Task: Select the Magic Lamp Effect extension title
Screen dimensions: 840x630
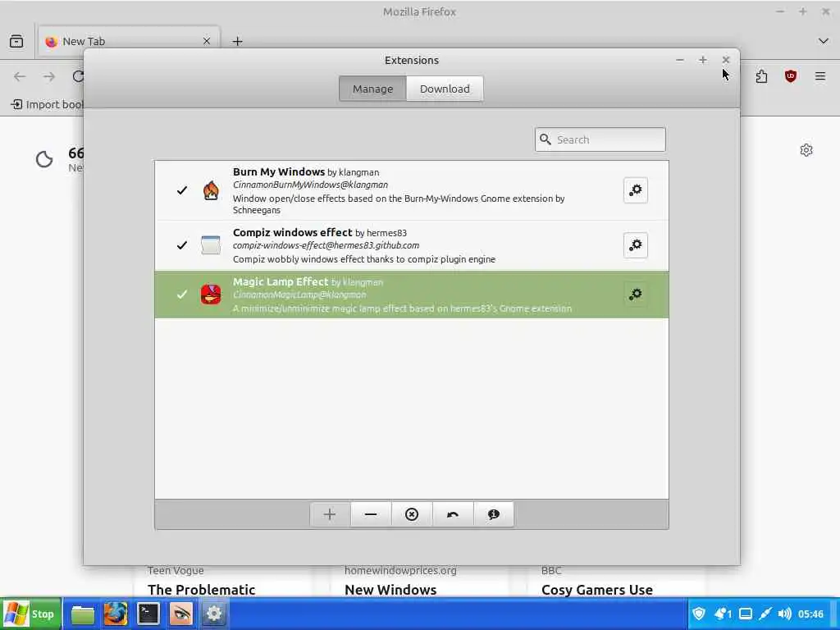Action: (x=281, y=282)
